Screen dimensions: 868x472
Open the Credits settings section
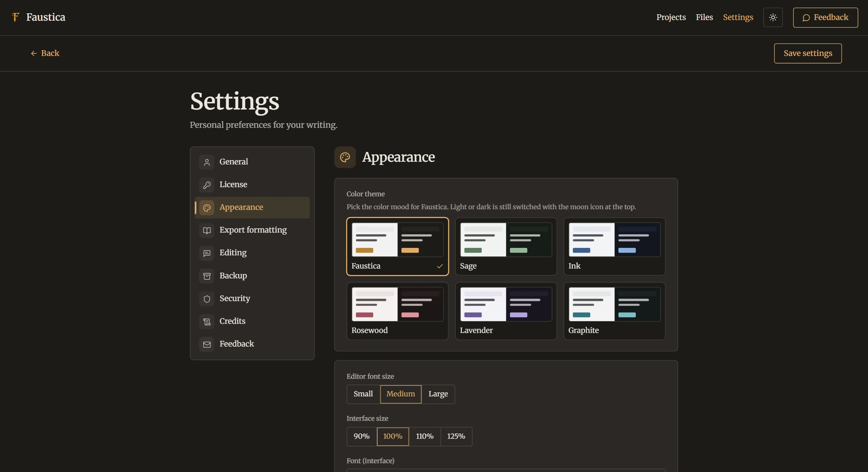252,321
